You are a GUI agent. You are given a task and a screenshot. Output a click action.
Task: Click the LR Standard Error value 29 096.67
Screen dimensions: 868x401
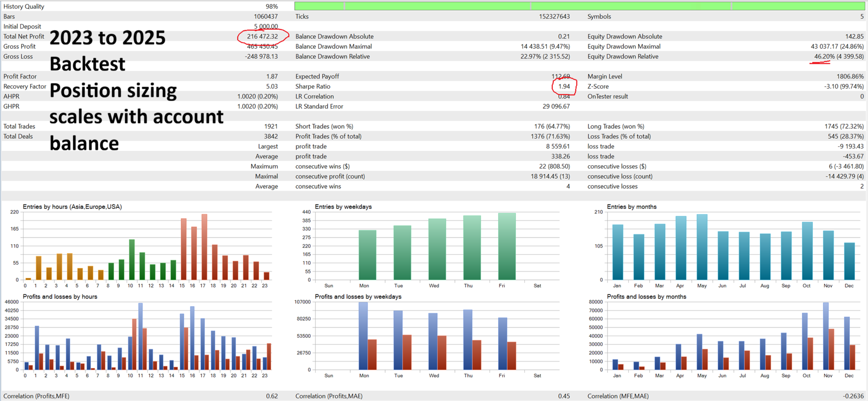[556, 106]
